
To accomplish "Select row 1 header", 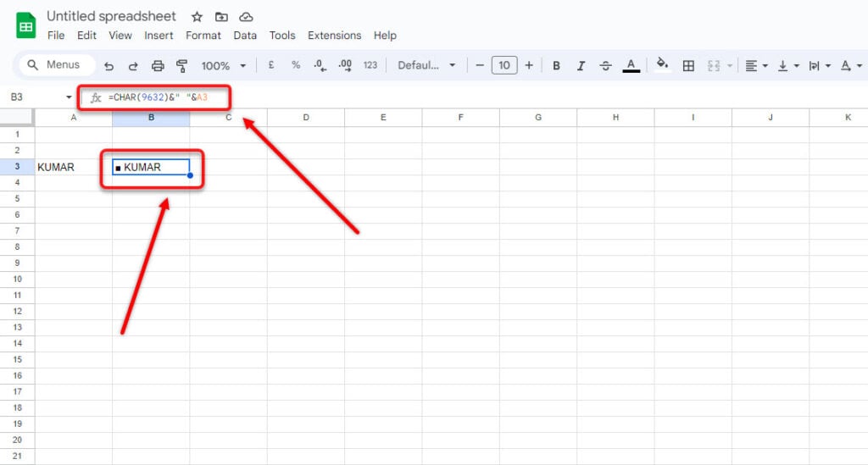I will 17,135.
